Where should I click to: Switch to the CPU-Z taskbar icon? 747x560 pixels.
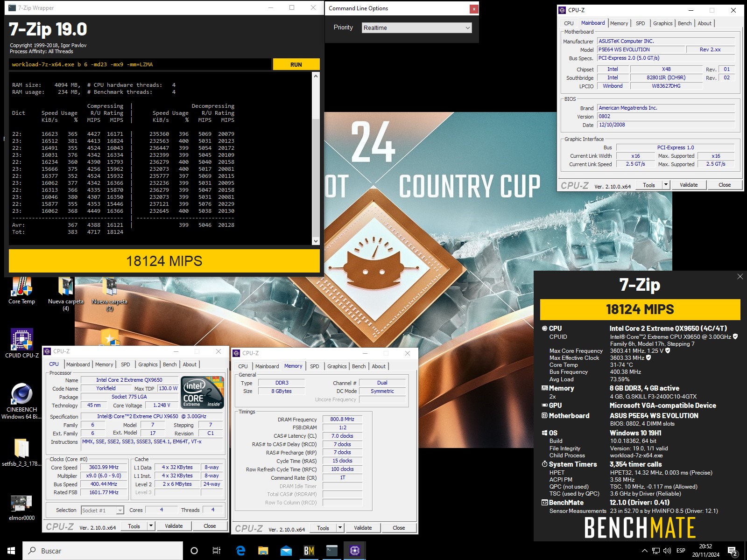355,551
